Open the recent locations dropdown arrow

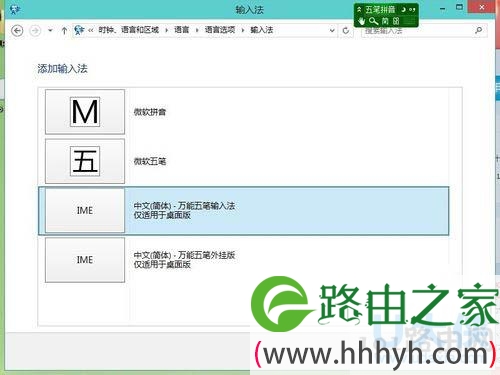coord(50,30)
